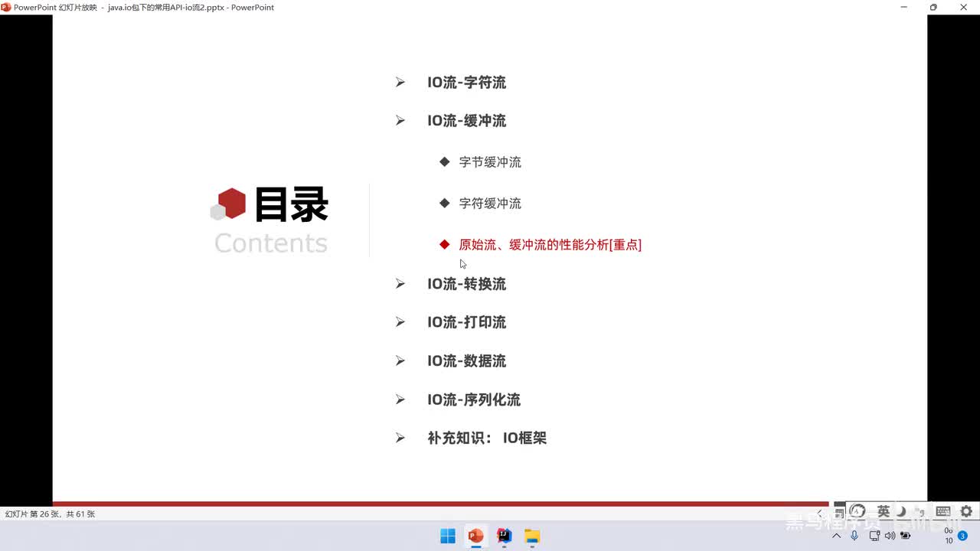Open the taskbar clock and date
The image size is (980, 551).
[x=949, y=536]
